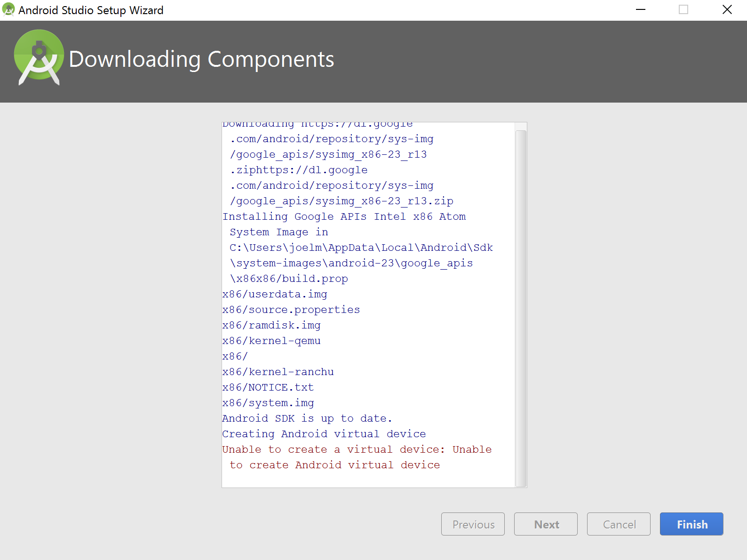Click the 'x86/source.properties' log line

point(291,310)
